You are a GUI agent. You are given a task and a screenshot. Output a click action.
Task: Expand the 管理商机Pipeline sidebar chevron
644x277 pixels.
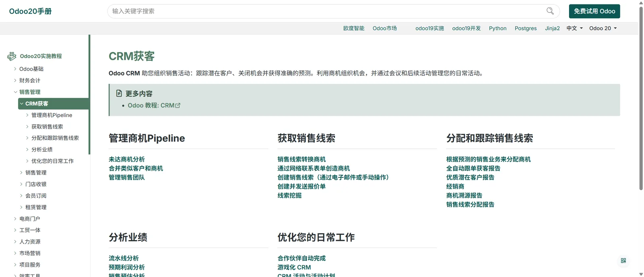[27, 115]
